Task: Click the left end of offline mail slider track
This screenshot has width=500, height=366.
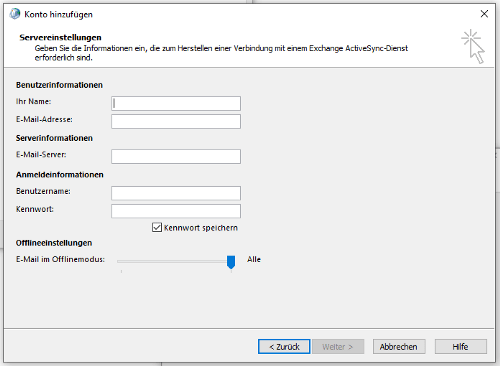Action: [x=119, y=262]
